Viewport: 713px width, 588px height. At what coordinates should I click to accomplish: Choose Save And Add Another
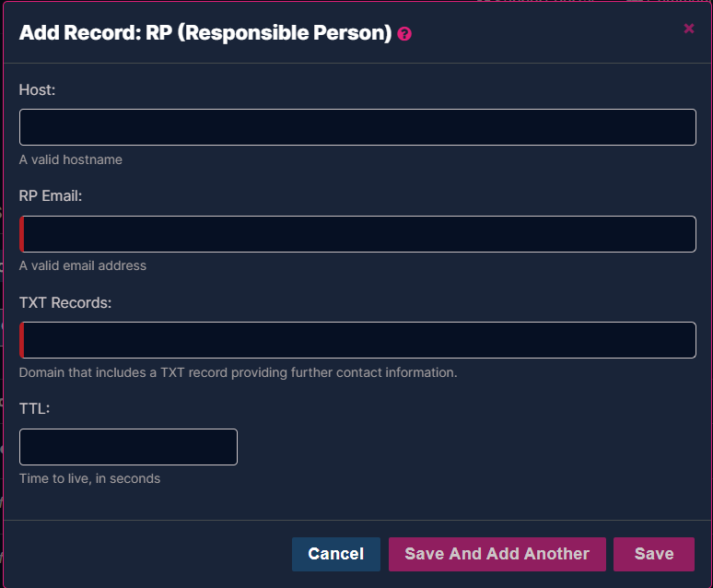(x=497, y=554)
